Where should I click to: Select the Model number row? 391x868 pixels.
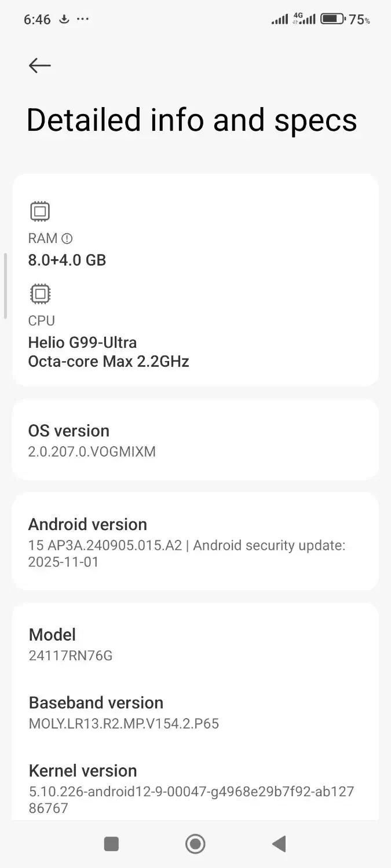click(195, 645)
